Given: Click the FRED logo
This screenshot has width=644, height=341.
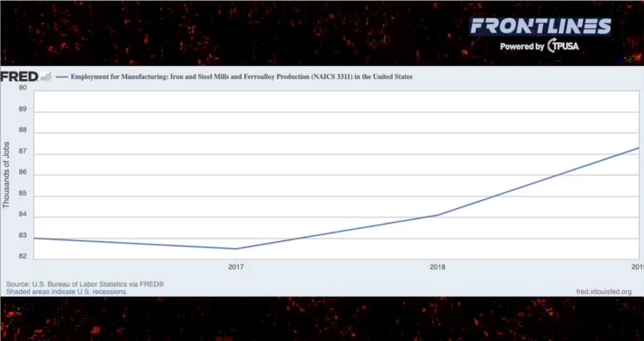Looking at the screenshot, I should tap(19, 77).
